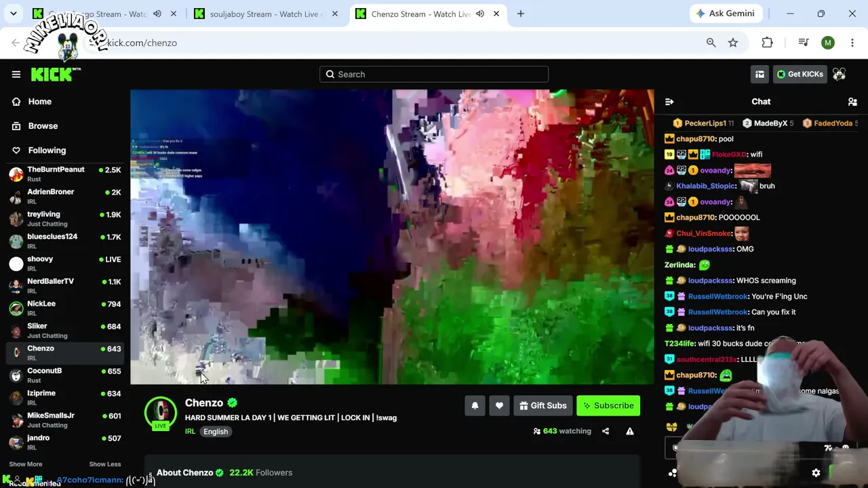Click the Chenzo stream video player
The height and width of the screenshot is (488, 868).
[x=392, y=237]
